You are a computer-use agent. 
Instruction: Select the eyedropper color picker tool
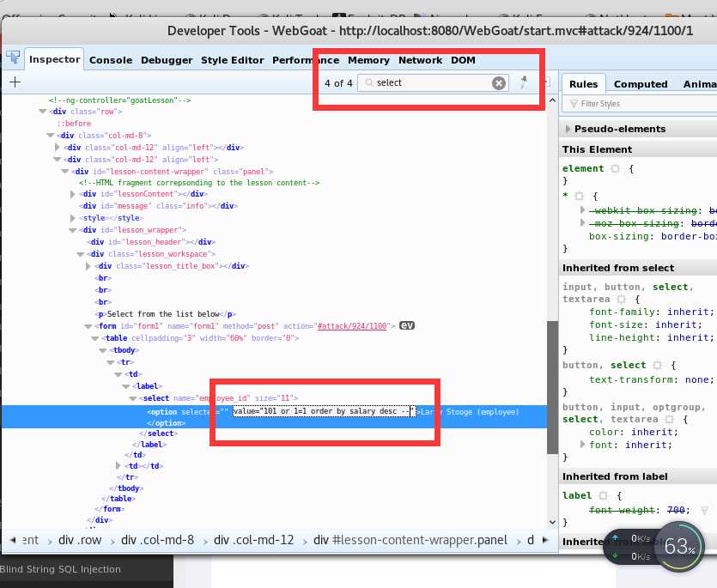pyautogui.click(x=524, y=82)
